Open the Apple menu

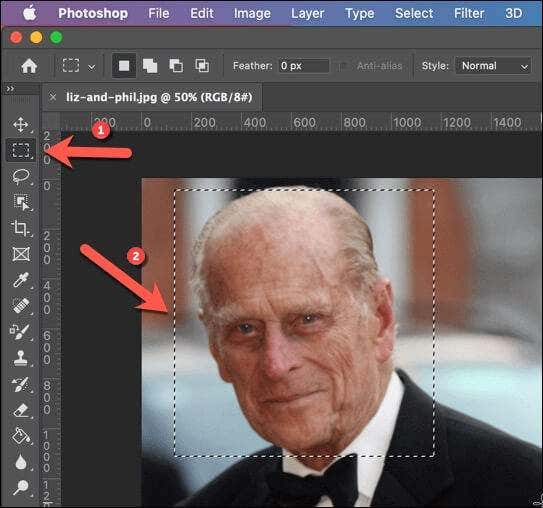click(x=30, y=13)
